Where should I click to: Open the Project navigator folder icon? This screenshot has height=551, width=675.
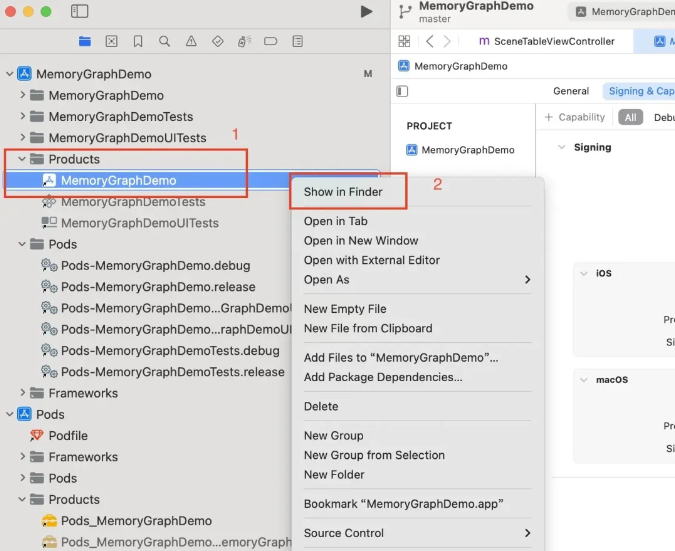point(85,41)
